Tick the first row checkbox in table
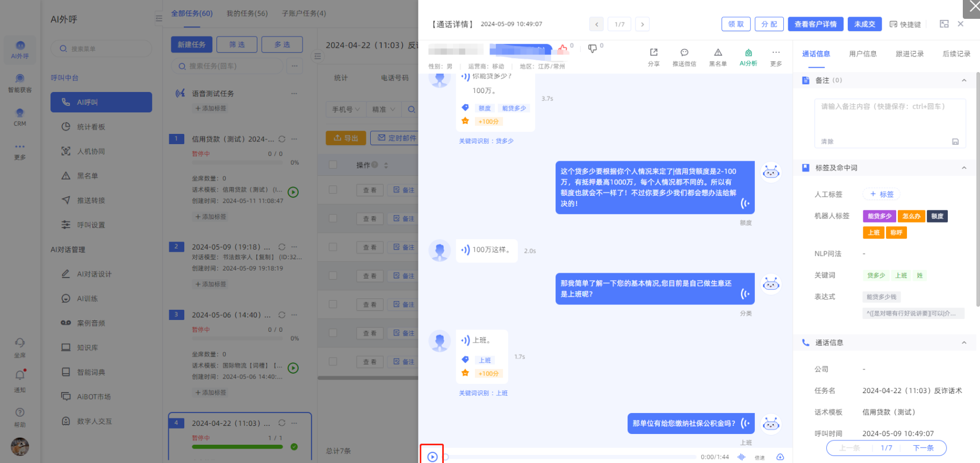980x463 pixels. point(333,190)
